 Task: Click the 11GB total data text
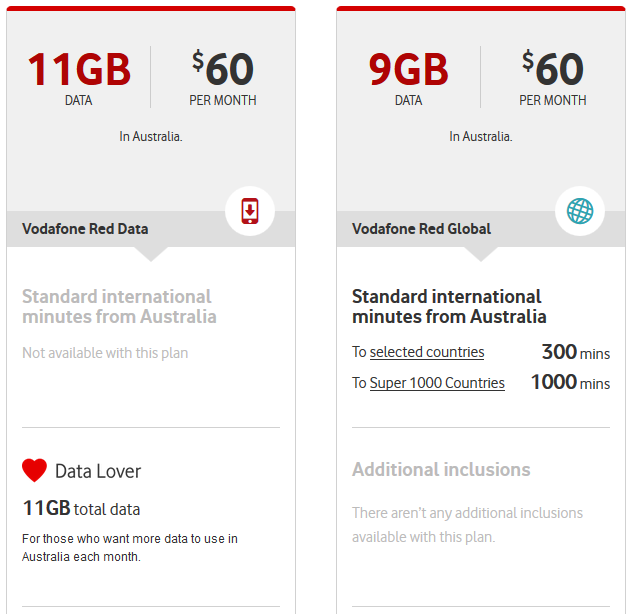[x=81, y=508]
